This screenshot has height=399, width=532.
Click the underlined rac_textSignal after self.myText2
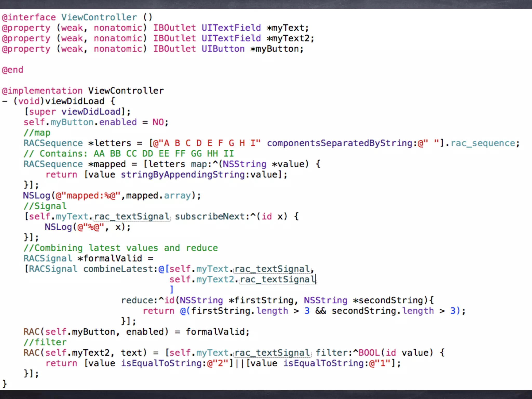tap(277, 280)
